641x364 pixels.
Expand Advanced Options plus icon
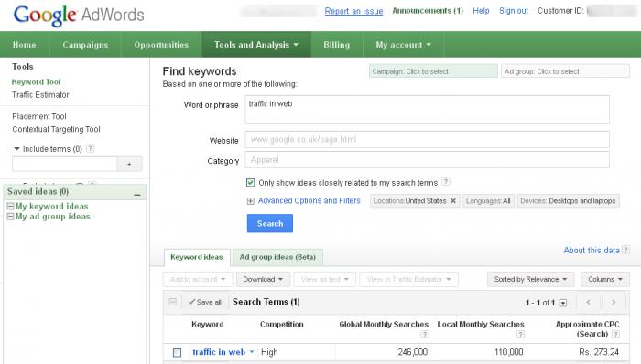[x=251, y=201]
